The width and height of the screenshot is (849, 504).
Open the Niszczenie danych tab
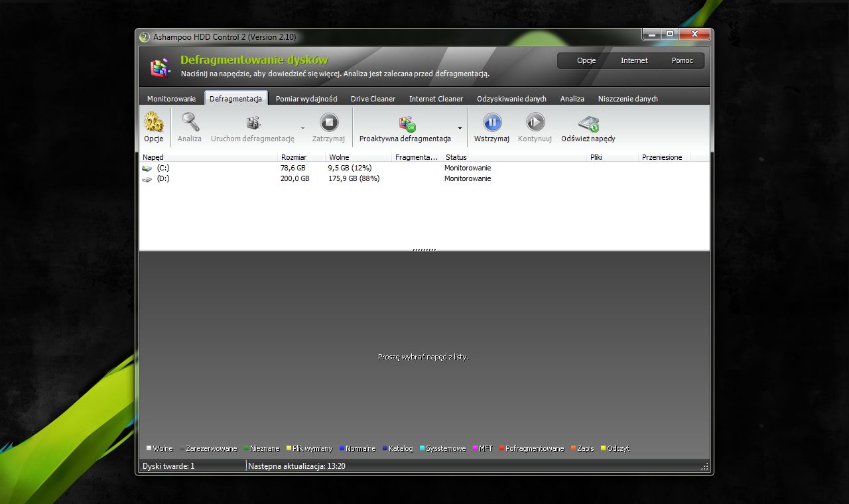[x=627, y=99]
